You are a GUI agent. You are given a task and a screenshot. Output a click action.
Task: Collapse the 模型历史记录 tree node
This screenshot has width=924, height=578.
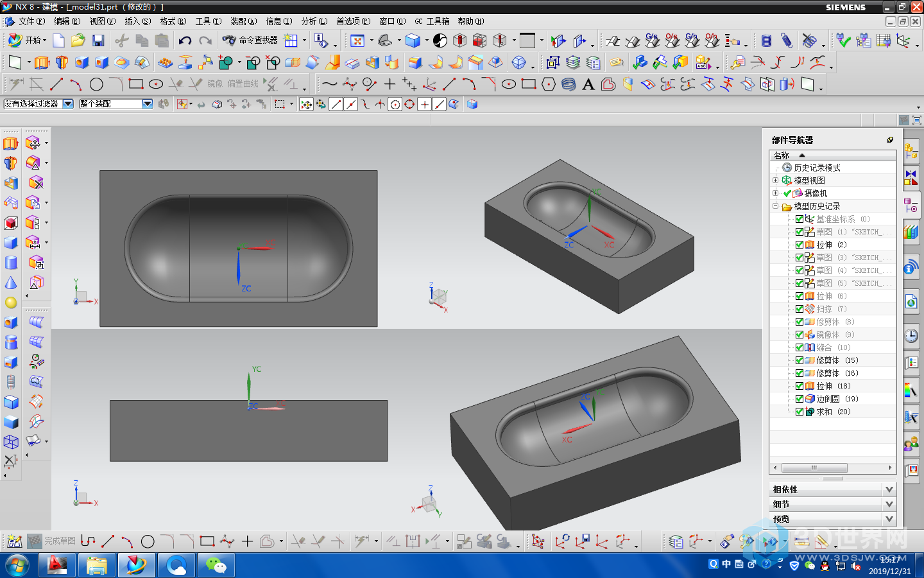(x=775, y=206)
